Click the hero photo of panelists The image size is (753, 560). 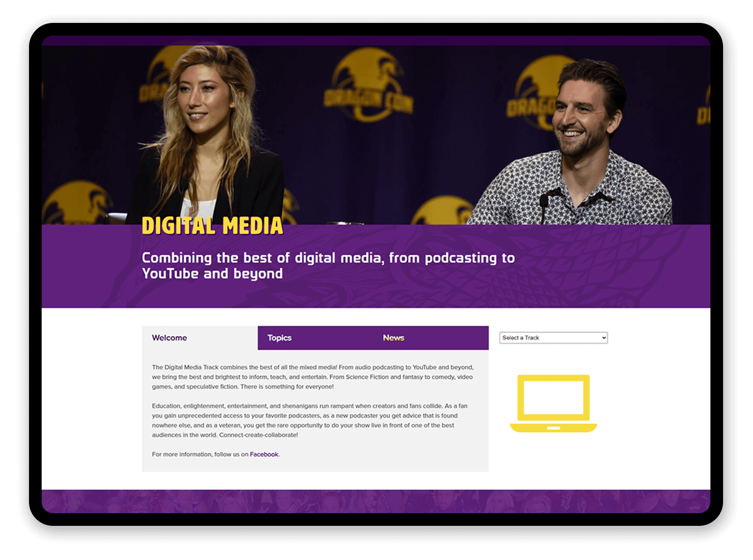pyautogui.click(x=376, y=135)
